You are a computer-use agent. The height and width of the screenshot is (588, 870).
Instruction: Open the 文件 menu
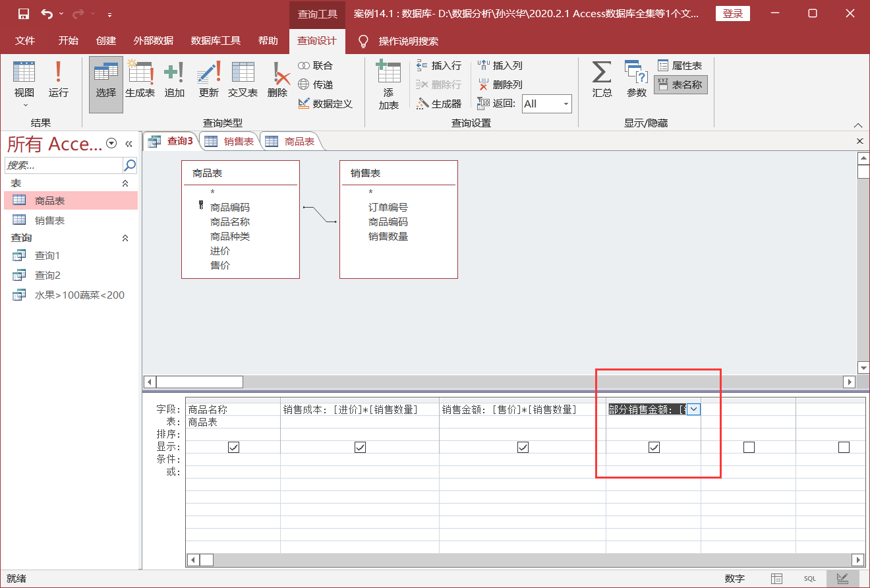click(x=25, y=41)
